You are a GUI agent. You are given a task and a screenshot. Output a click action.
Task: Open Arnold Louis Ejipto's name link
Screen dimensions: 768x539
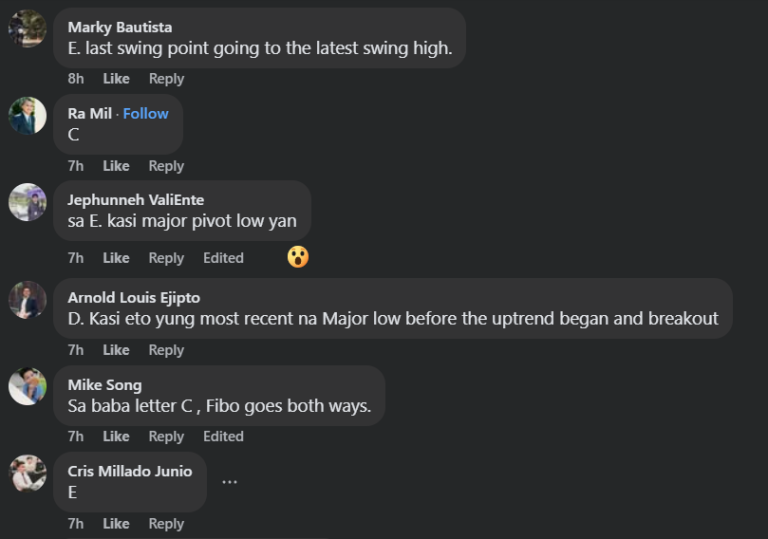point(133,297)
